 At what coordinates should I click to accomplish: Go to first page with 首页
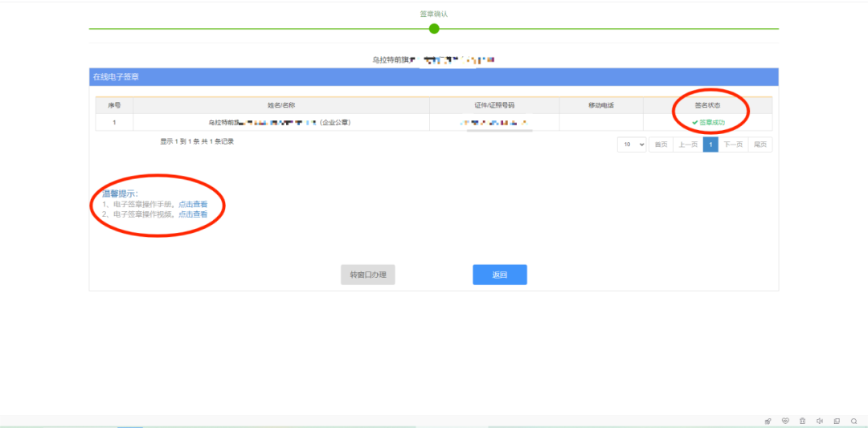click(x=661, y=145)
